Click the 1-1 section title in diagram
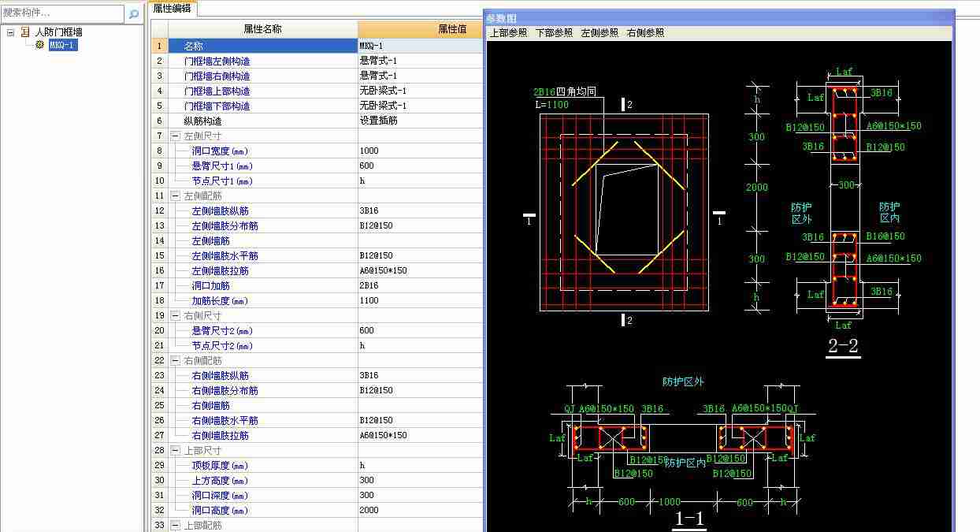The image size is (980, 532). (690, 519)
